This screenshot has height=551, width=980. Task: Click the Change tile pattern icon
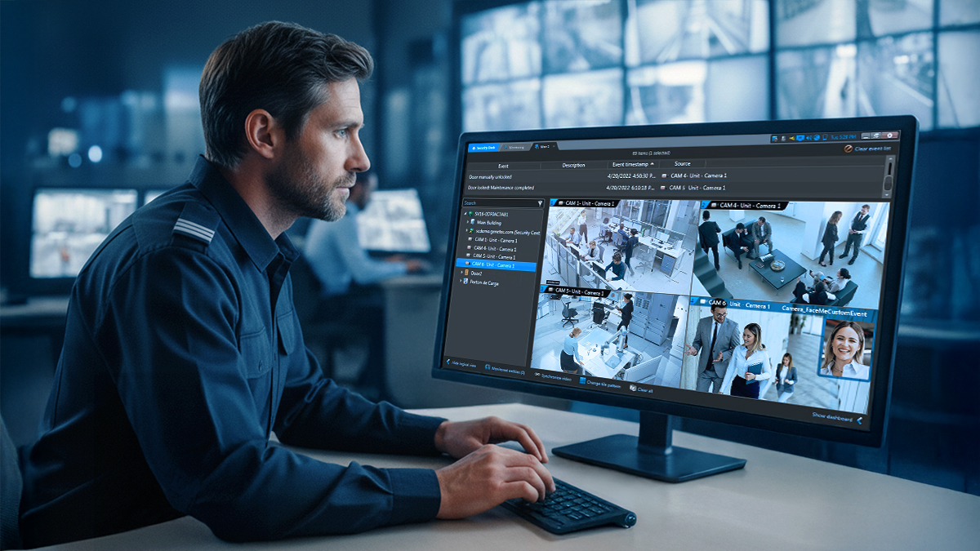(x=582, y=380)
